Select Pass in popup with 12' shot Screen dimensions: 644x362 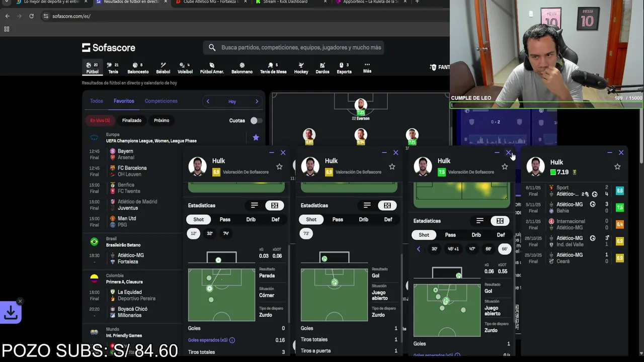click(225, 220)
